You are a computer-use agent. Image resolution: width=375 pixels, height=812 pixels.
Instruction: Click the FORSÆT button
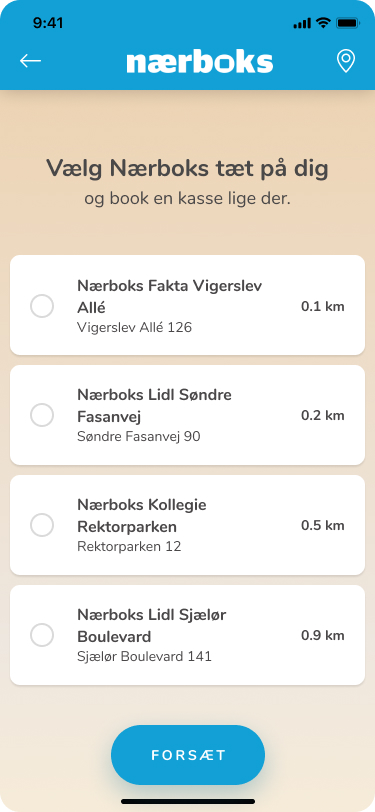pyautogui.click(x=188, y=755)
